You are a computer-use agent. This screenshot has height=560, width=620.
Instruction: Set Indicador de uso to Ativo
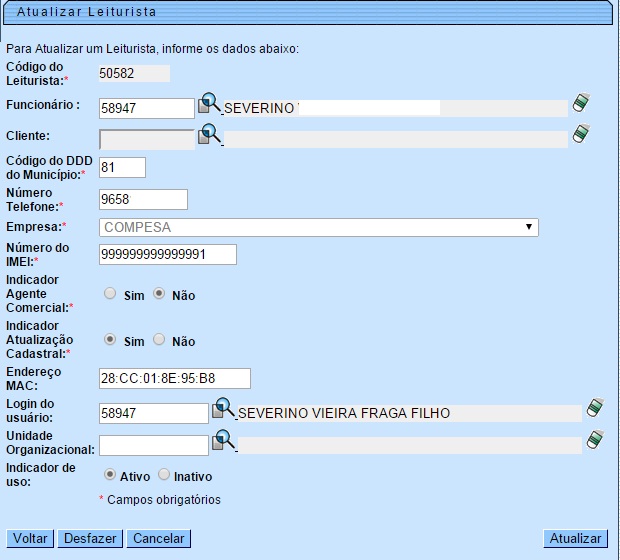click(x=110, y=474)
